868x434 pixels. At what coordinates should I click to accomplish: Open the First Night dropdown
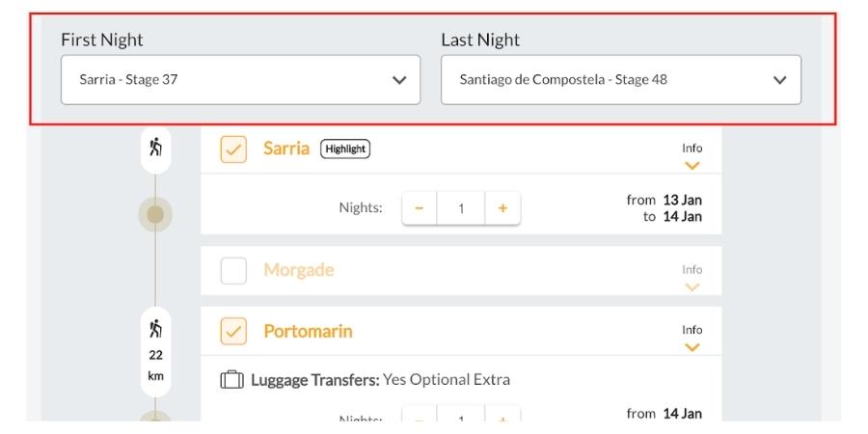coord(241,80)
